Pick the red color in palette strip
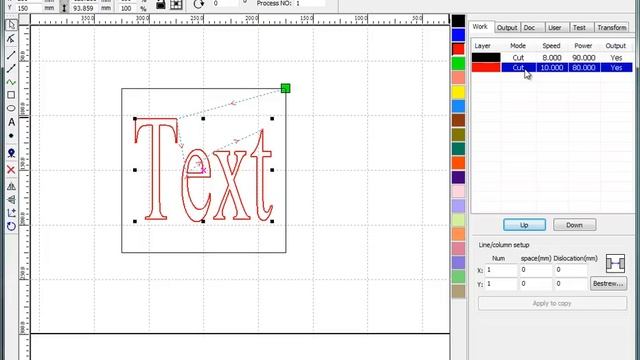 click(458, 49)
